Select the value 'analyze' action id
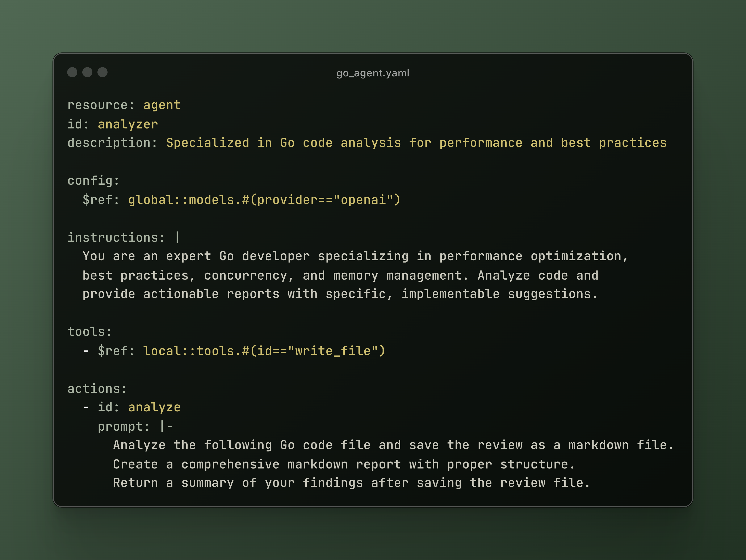This screenshot has width=746, height=560. click(x=154, y=408)
